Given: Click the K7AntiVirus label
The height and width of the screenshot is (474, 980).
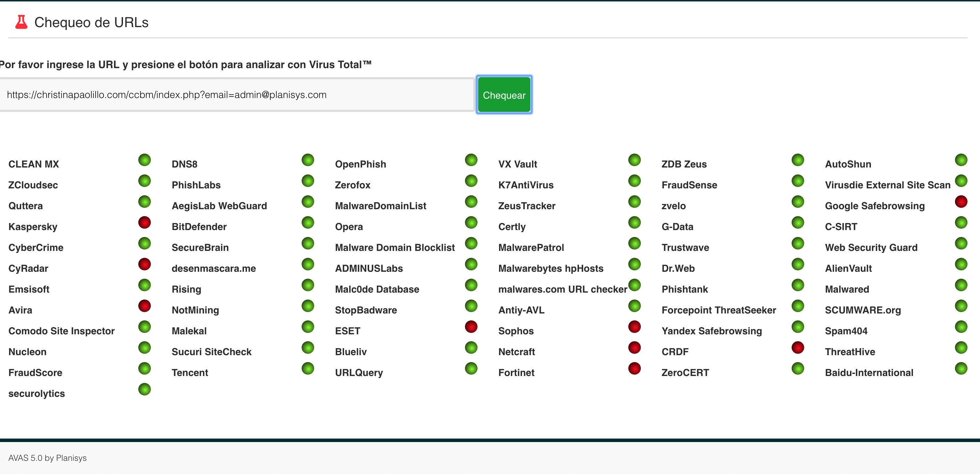Looking at the screenshot, I should [526, 185].
